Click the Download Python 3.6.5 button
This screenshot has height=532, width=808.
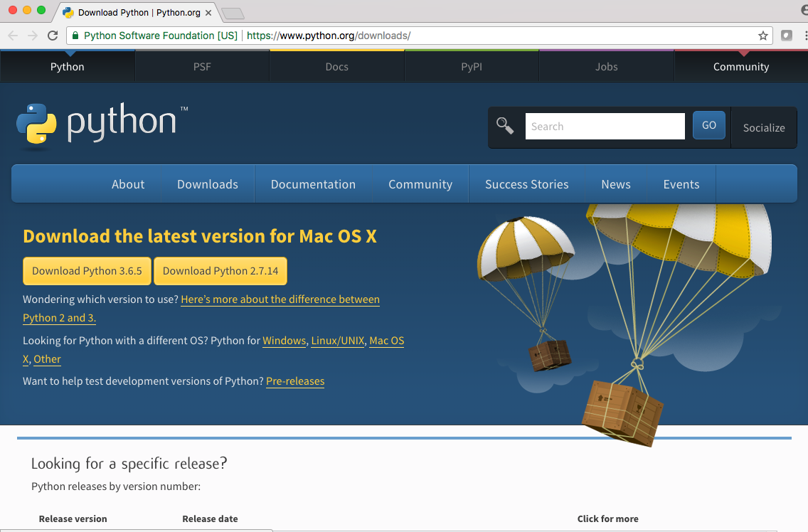(87, 271)
